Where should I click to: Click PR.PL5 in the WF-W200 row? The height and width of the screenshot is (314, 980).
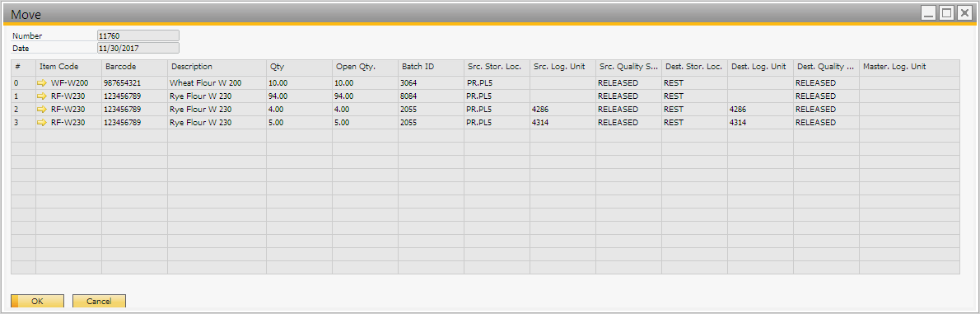pyautogui.click(x=497, y=83)
